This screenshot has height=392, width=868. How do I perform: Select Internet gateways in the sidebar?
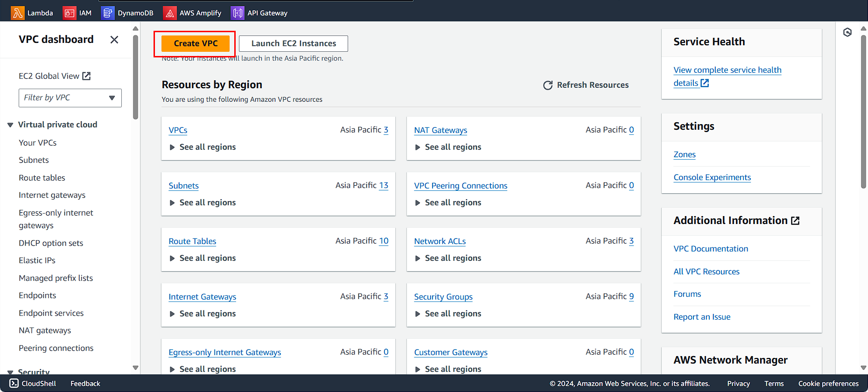pos(52,195)
